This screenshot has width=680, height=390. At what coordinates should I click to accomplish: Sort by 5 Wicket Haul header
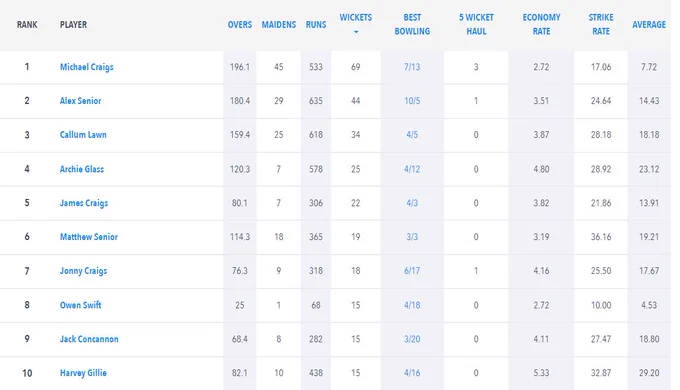coord(476,24)
